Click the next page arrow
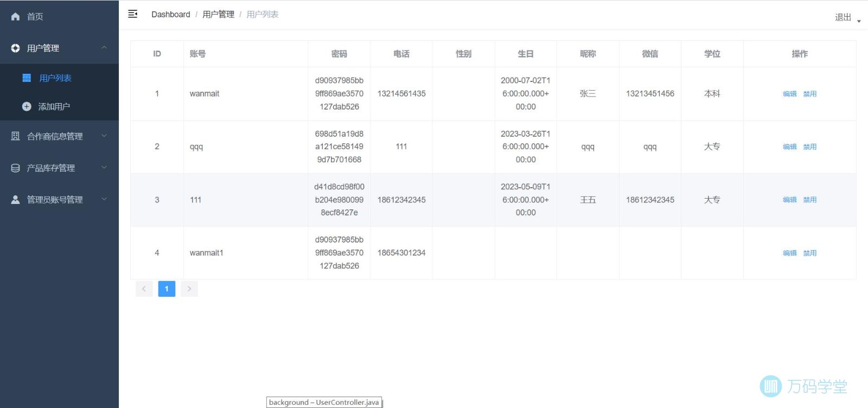868x408 pixels. (x=189, y=289)
